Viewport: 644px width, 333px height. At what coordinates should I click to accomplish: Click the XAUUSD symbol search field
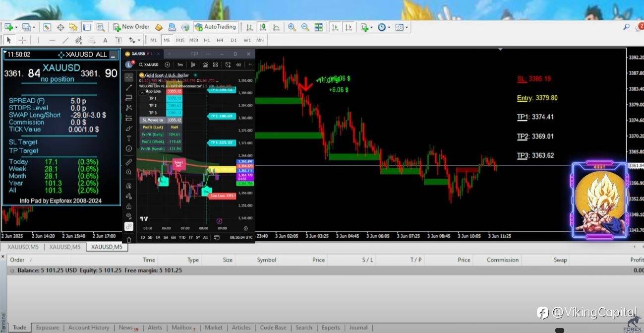[148, 65]
